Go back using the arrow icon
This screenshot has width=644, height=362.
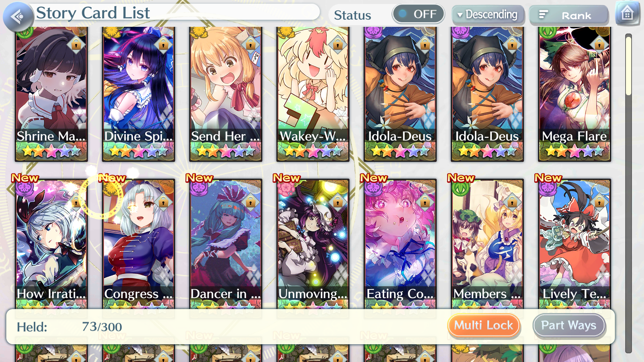pyautogui.click(x=18, y=16)
